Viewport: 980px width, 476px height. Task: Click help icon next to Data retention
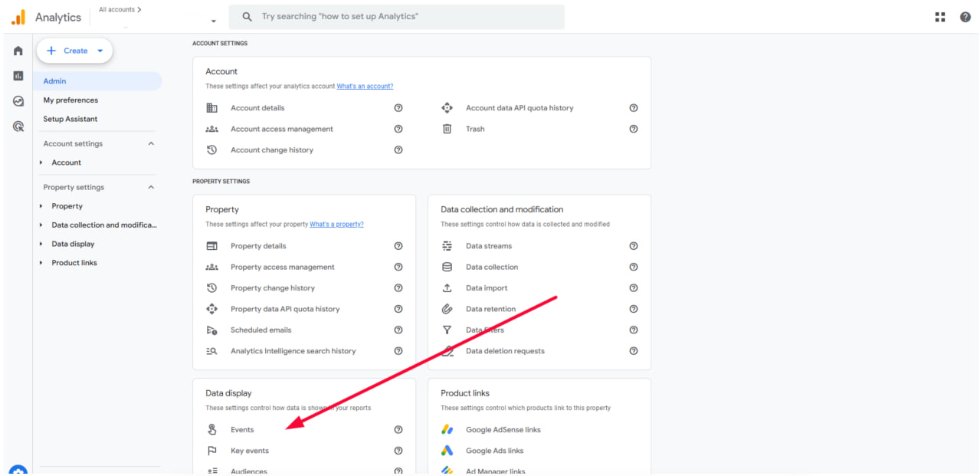point(634,309)
